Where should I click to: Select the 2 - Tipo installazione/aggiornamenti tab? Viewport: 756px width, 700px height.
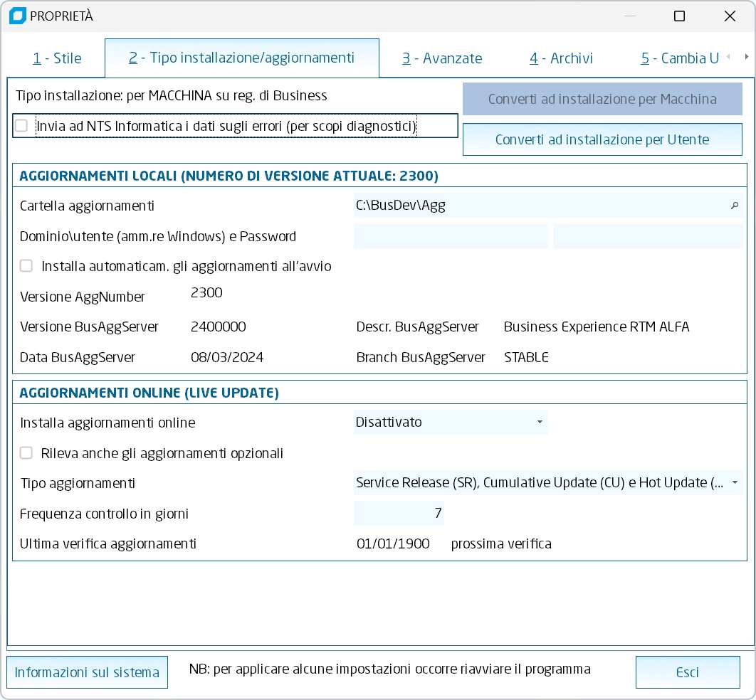(x=241, y=58)
